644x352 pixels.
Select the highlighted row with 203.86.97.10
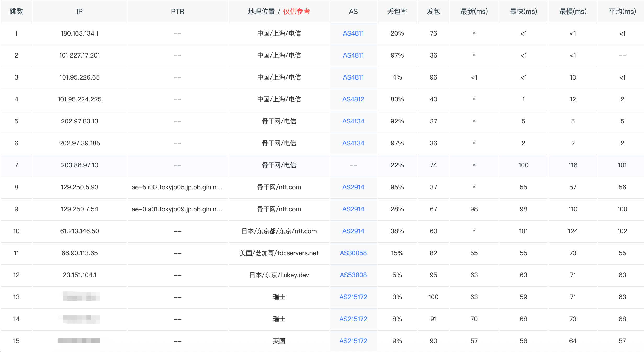[80, 165]
